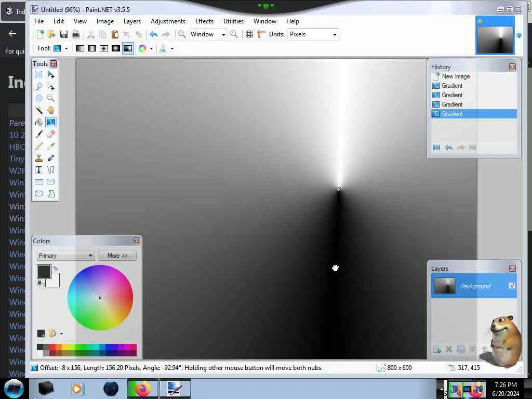Select New Image in History list
532x399 pixels.
[474, 76]
